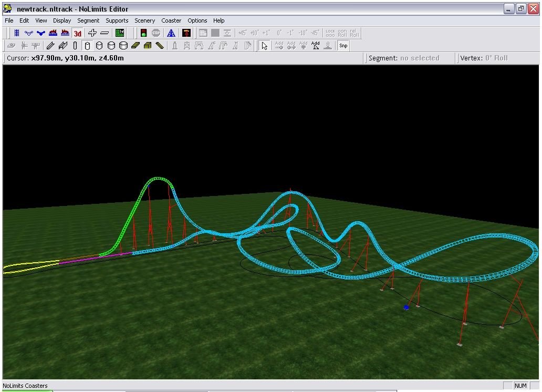Select the flat olive plank tool
The height and width of the screenshot is (392, 542).
click(135, 46)
